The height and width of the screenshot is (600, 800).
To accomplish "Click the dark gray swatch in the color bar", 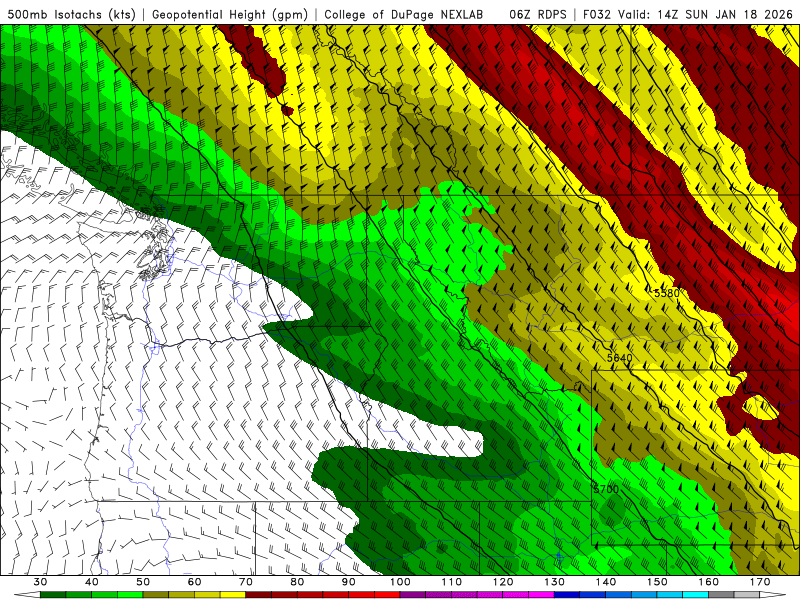I will point(721,594).
